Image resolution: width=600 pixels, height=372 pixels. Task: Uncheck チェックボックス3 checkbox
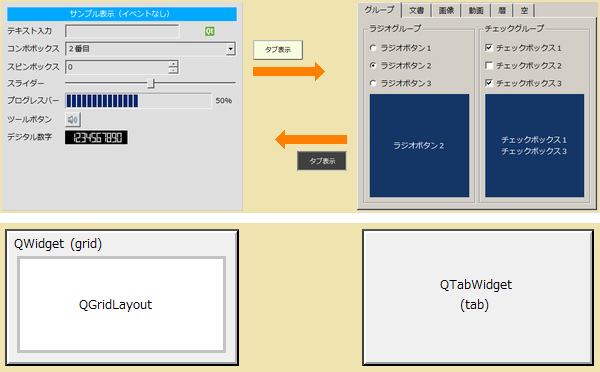[489, 83]
